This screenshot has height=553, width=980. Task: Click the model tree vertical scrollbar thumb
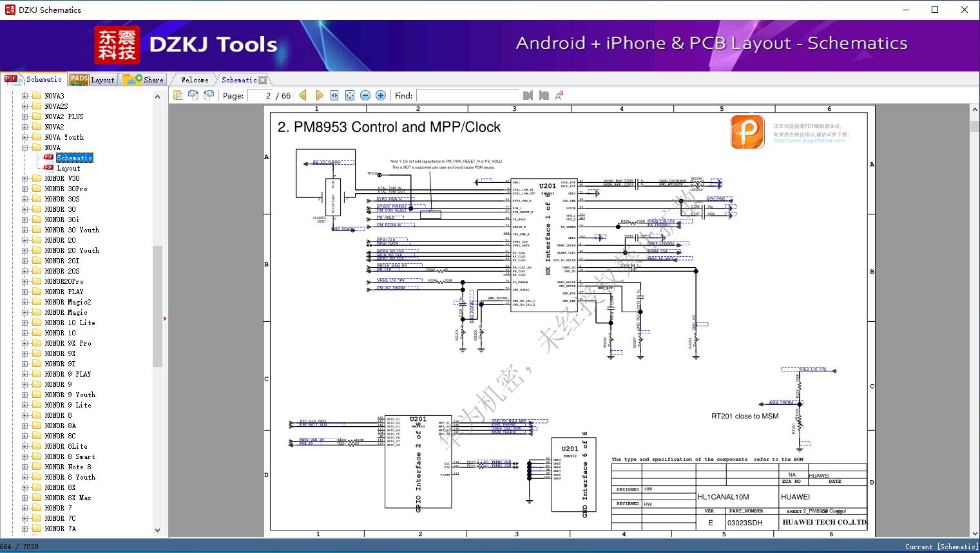point(157,306)
